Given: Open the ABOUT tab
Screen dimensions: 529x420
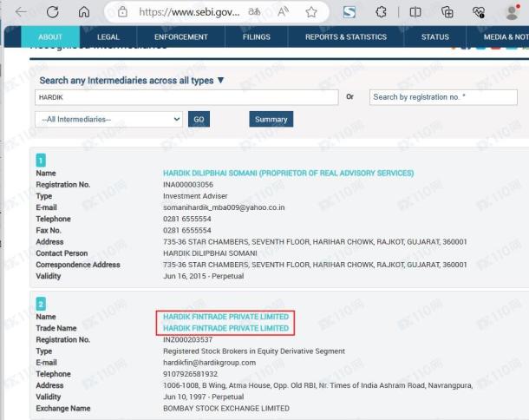Looking at the screenshot, I should [x=50, y=36].
